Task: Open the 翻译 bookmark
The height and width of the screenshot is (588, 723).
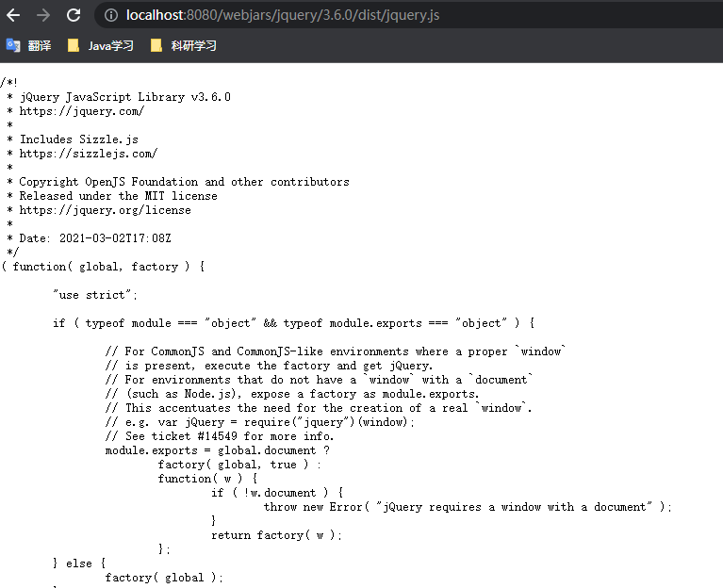Action: (28, 45)
